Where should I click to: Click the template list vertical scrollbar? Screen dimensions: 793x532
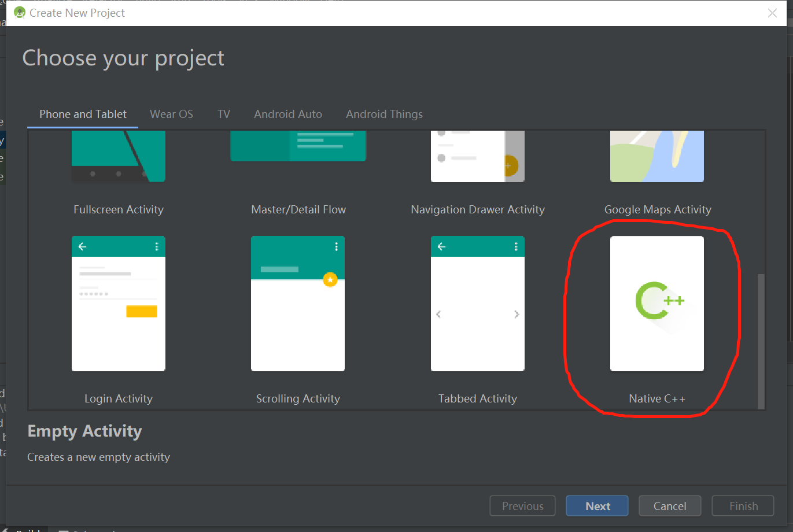[x=761, y=341]
